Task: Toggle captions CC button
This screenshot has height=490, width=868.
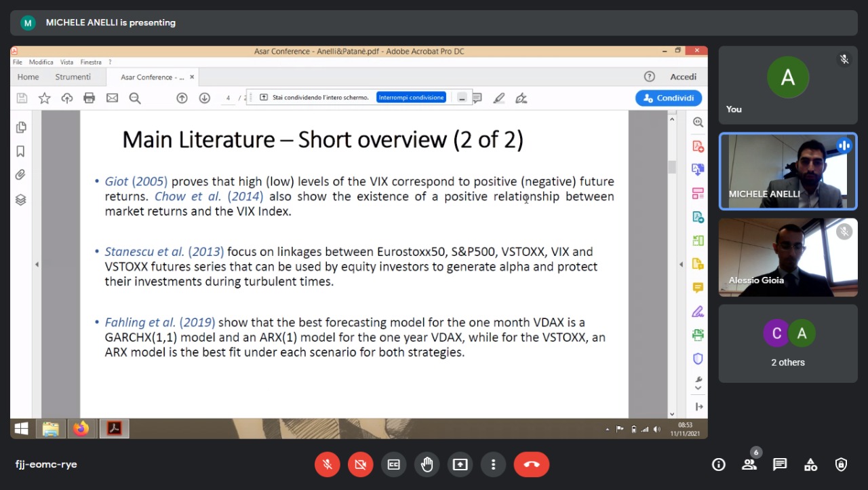Action: click(394, 464)
